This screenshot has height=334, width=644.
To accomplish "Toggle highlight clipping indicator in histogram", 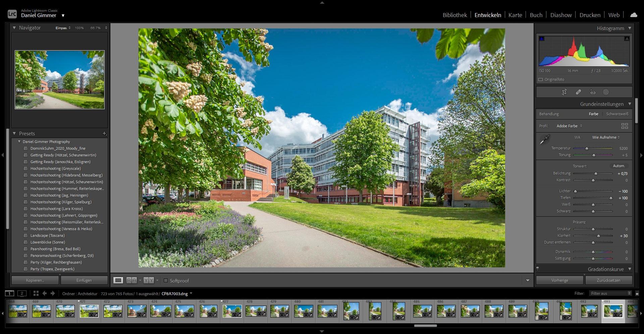I will coord(627,39).
